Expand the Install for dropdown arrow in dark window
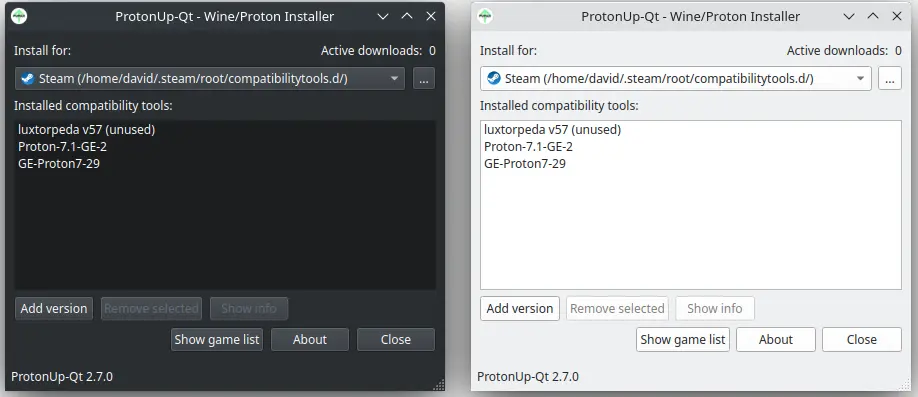 click(x=395, y=78)
